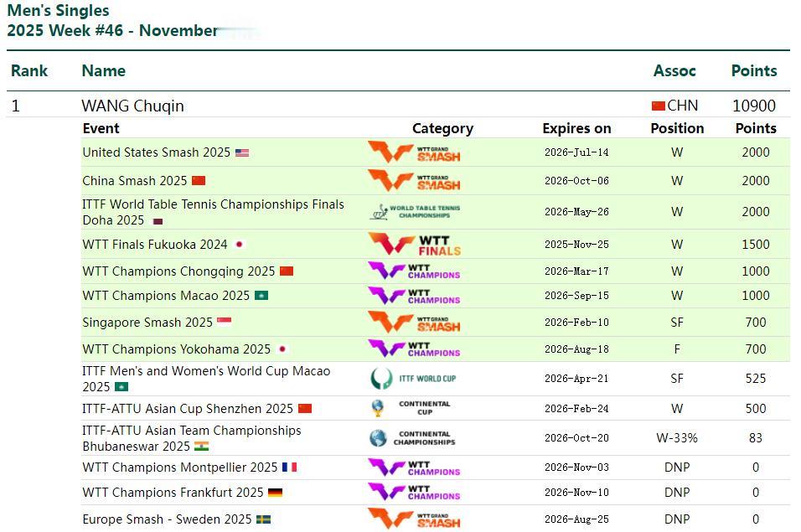Click expiry date 2026-Apr-21
This screenshot has width=801, height=532.
pos(576,379)
